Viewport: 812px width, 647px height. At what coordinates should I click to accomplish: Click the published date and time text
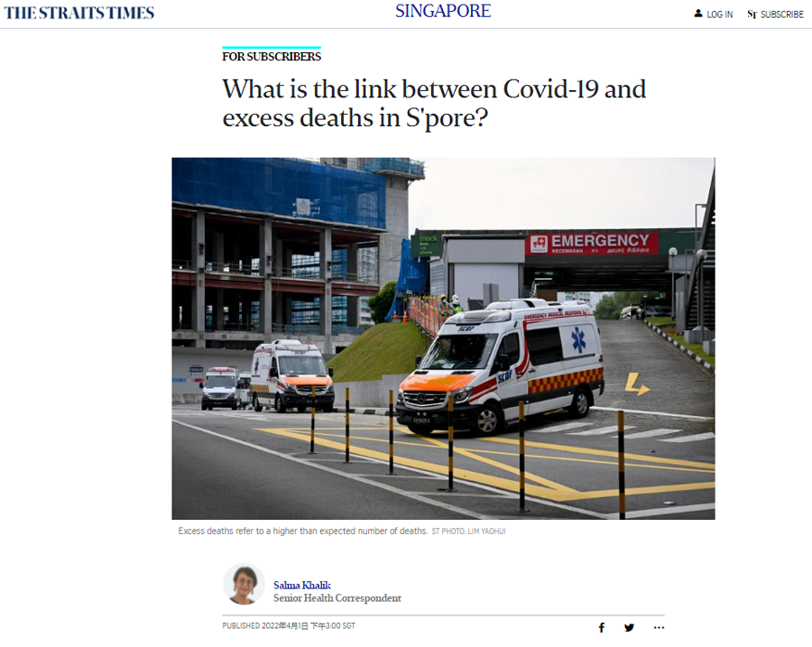point(289,625)
